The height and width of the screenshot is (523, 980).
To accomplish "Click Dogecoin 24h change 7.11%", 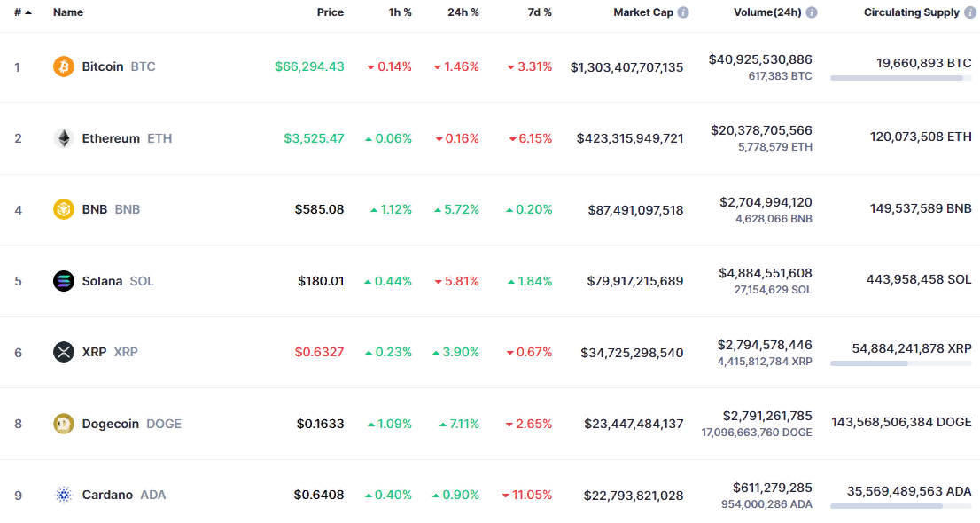I will pyautogui.click(x=459, y=424).
